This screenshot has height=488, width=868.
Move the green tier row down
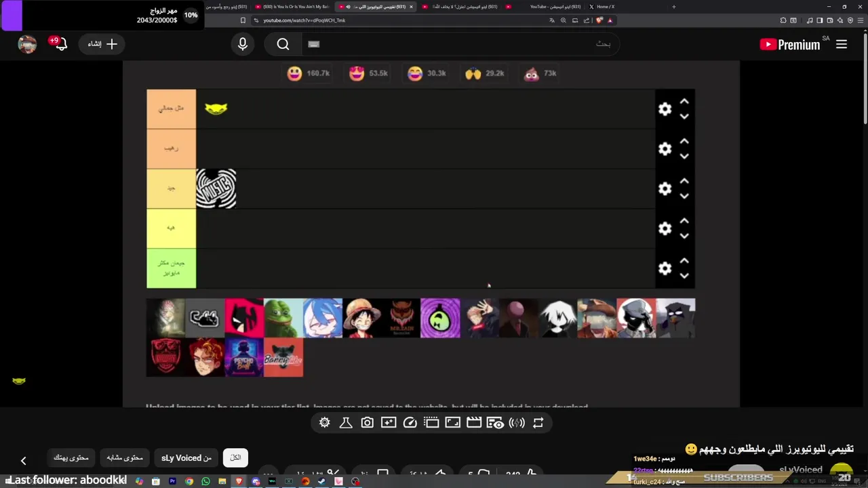point(684,277)
